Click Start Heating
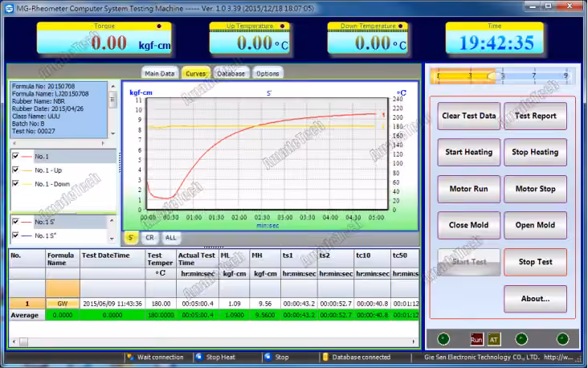588x368 pixels. click(469, 153)
